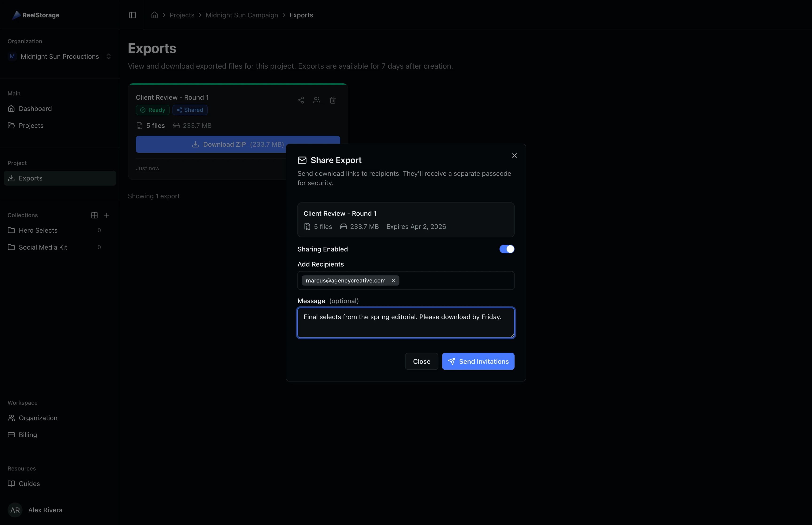
Task: Click the recipients icon on the export card
Action: click(x=316, y=100)
